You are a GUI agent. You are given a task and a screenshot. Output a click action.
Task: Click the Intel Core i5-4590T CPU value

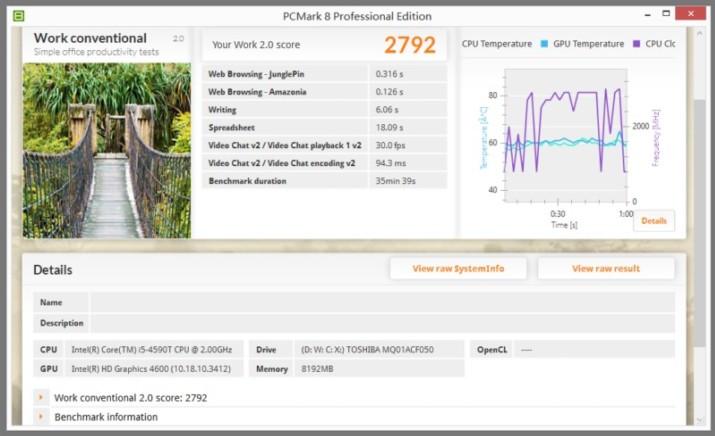(154, 349)
